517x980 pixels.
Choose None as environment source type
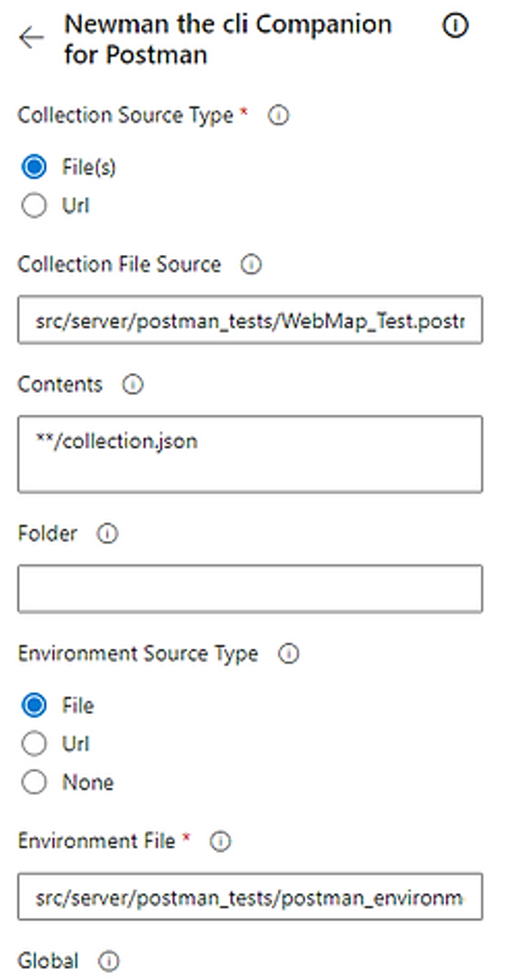click(x=34, y=782)
